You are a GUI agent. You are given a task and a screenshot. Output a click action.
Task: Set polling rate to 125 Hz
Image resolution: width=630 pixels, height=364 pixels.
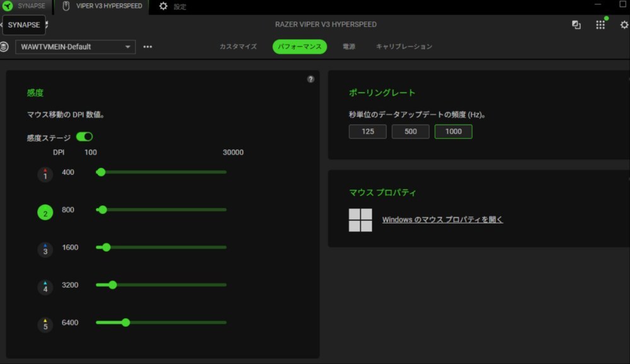pos(368,132)
